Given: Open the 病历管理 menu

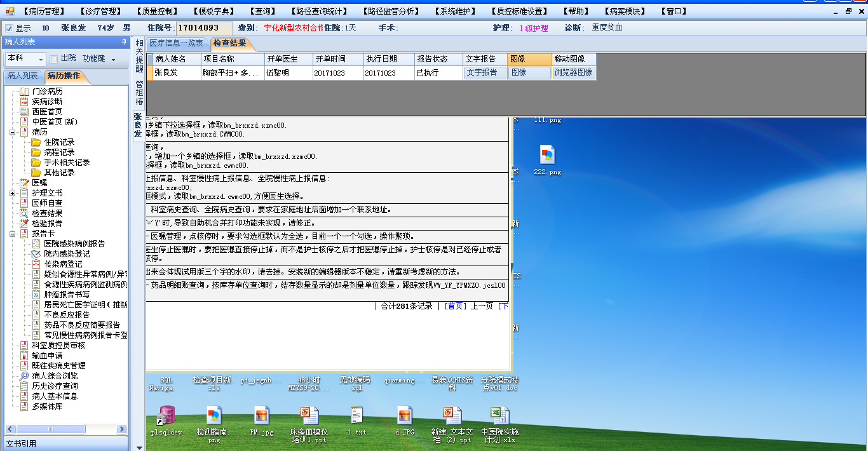Looking at the screenshot, I should 44,11.
